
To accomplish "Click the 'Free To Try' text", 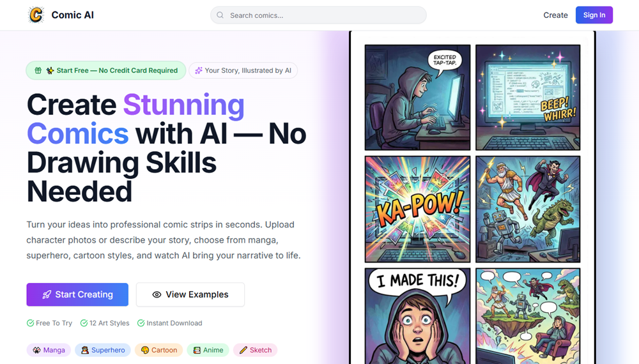I will [x=54, y=323].
